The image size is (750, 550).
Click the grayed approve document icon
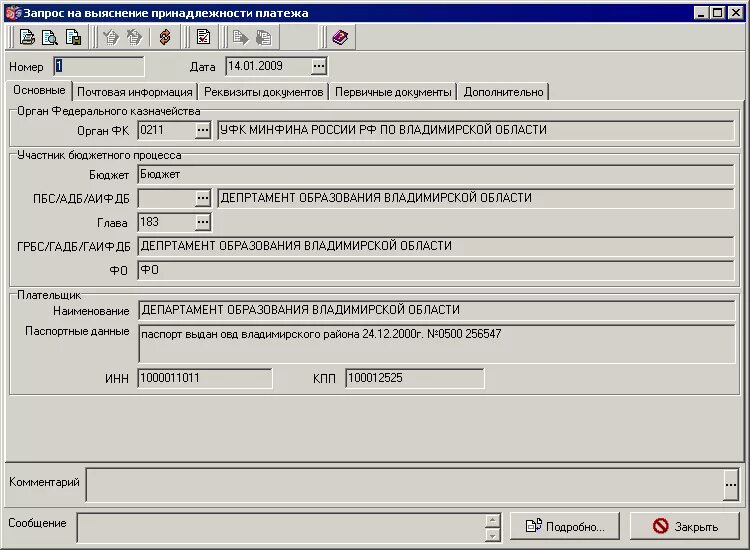(x=111, y=37)
